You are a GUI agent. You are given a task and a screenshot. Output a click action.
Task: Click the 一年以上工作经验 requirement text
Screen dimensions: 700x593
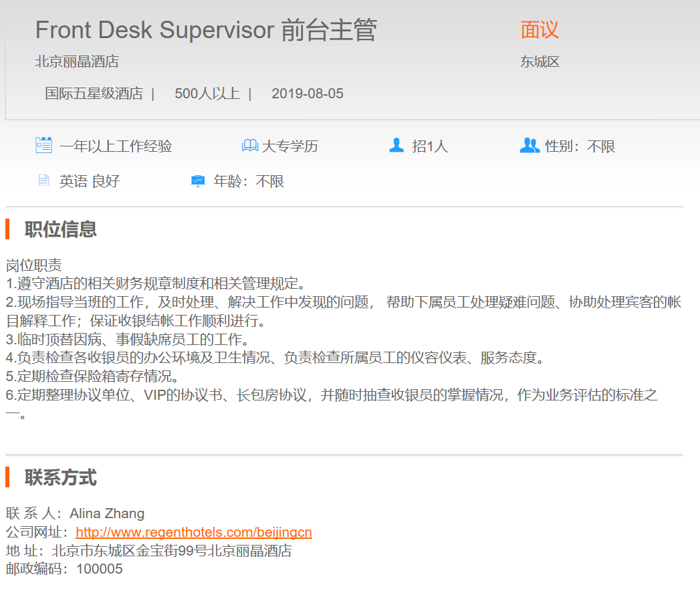pyautogui.click(x=116, y=146)
